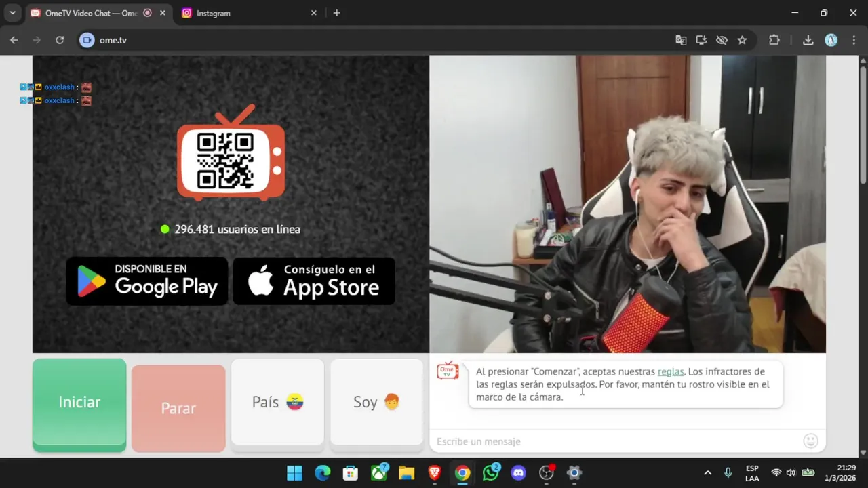Open the emoji smiley picker
The height and width of the screenshot is (488, 868).
[x=810, y=441]
